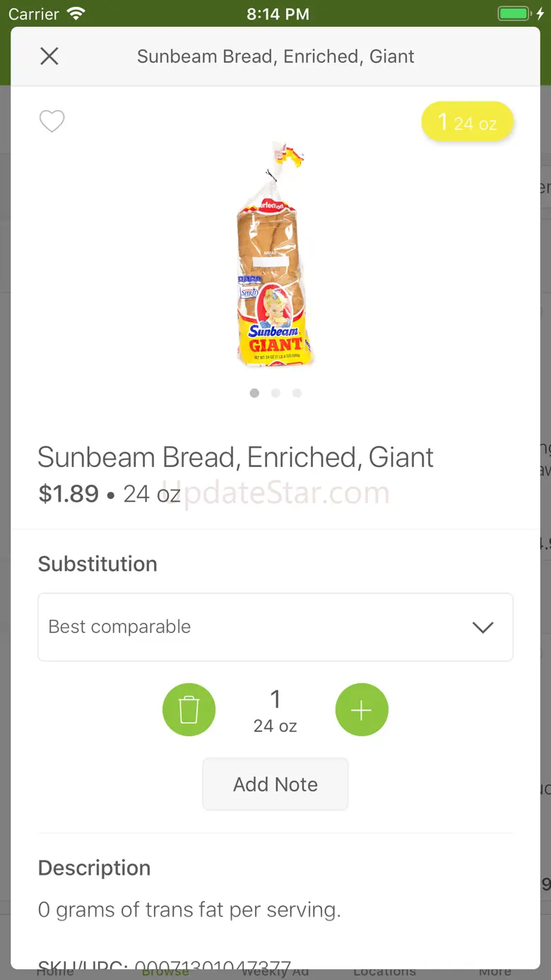The width and height of the screenshot is (551, 980).
Task: Go to the first image page dot
Action: [254, 393]
